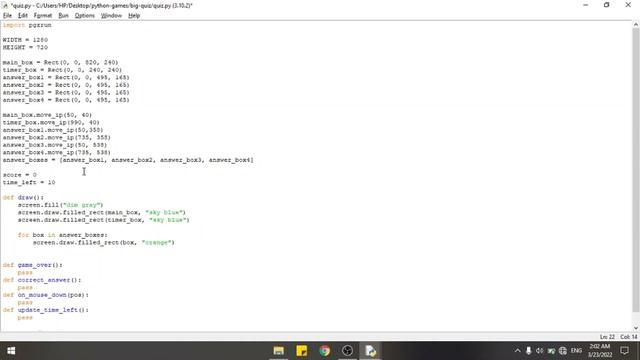Click the Ln: 22 status indicator

[x=607, y=337]
